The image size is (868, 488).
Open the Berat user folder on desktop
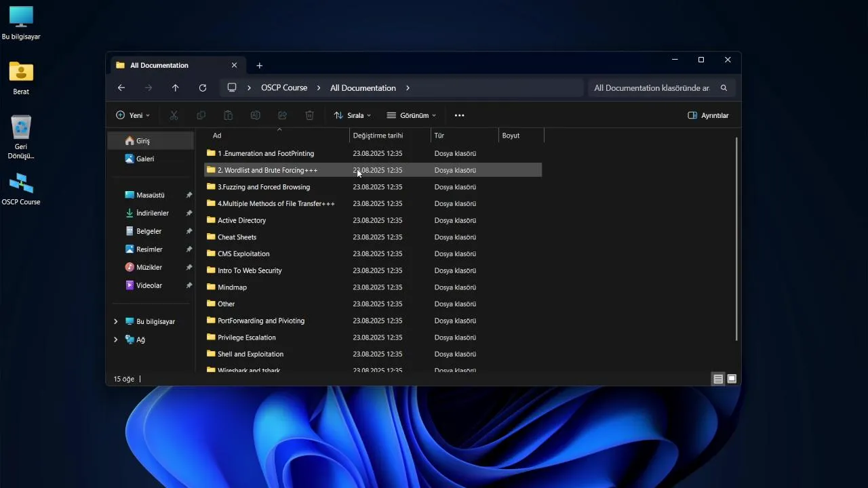[x=21, y=77]
